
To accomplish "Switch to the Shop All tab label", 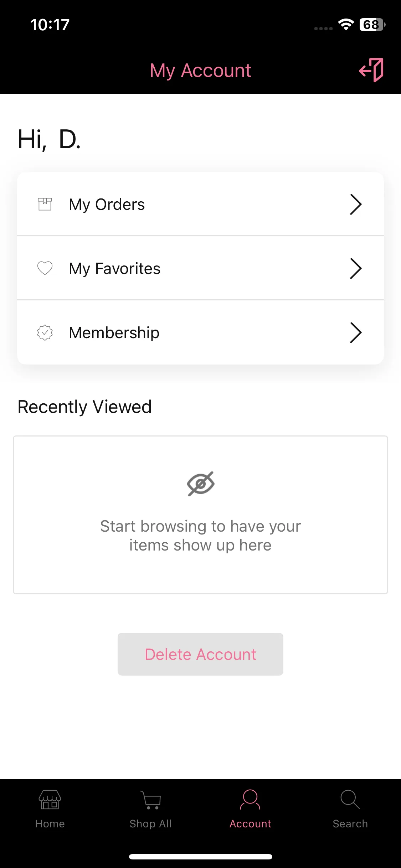I will point(150,824).
